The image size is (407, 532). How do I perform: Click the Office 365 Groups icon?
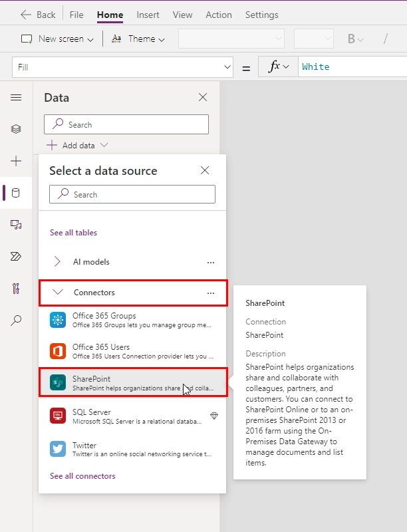click(x=58, y=320)
